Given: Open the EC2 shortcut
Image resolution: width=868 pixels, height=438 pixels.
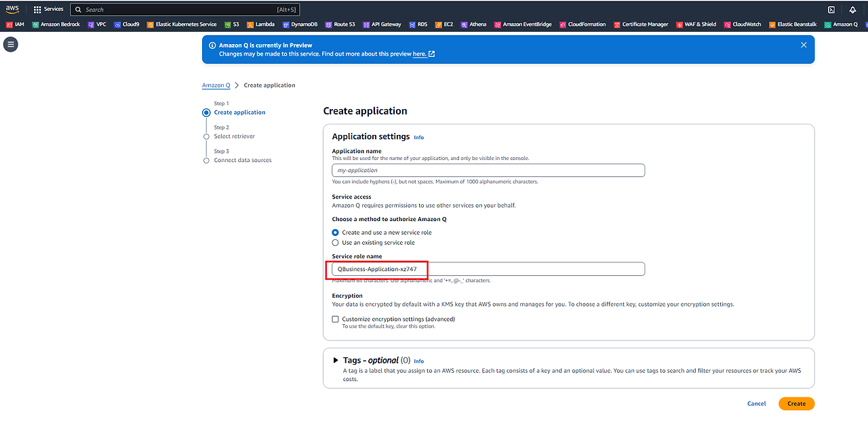Looking at the screenshot, I should 444,24.
